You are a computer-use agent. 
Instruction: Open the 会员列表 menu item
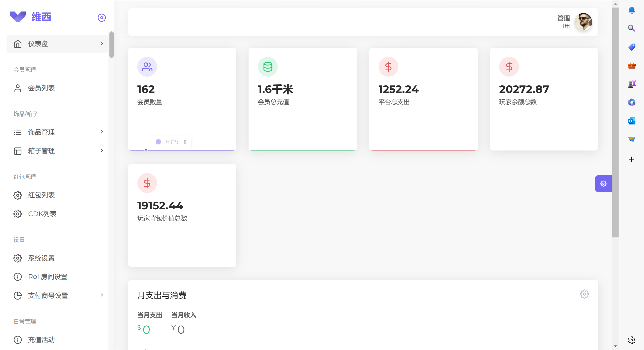(x=41, y=88)
